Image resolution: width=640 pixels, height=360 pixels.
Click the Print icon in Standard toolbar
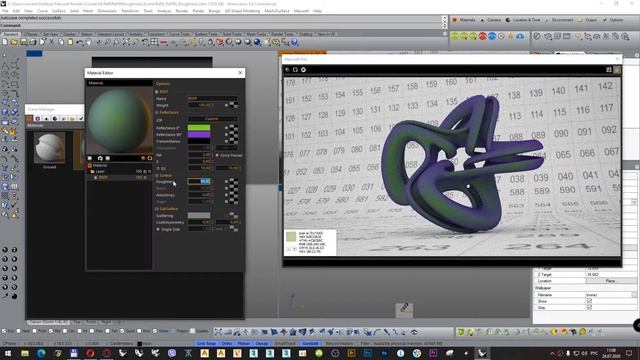pyautogui.click(x=33, y=42)
